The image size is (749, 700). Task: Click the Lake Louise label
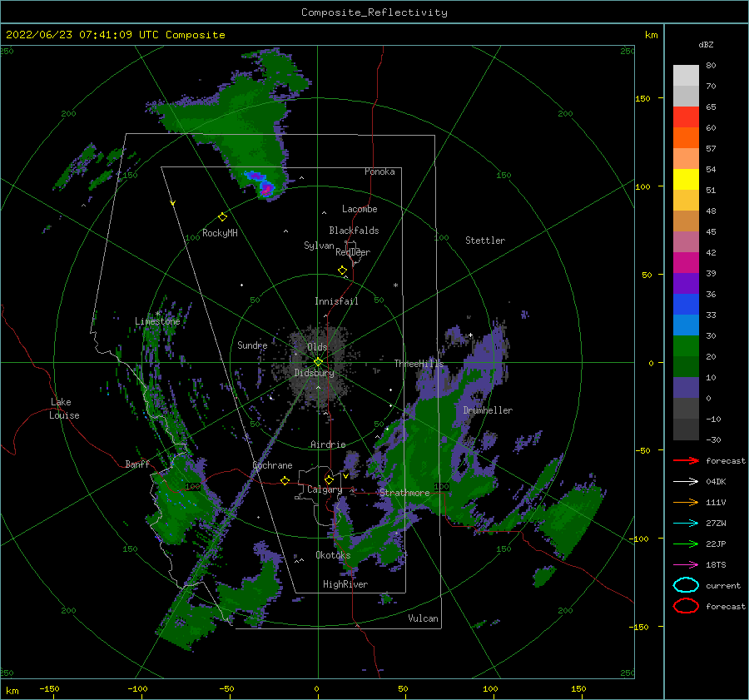(64, 409)
